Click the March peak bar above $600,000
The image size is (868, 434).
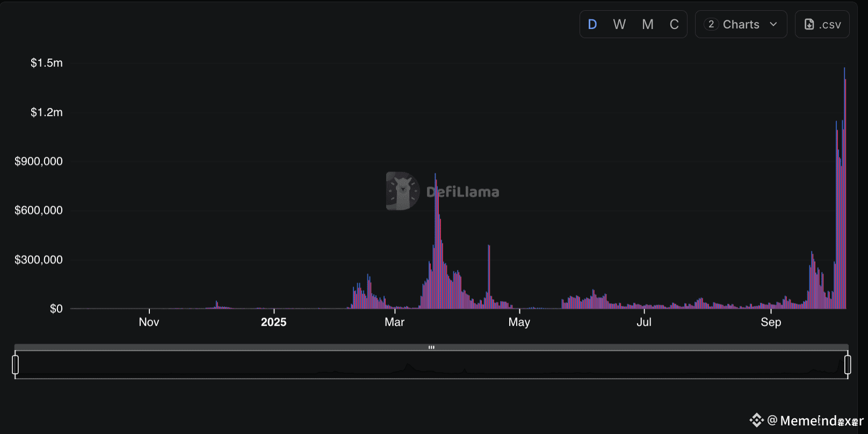click(436, 241)
